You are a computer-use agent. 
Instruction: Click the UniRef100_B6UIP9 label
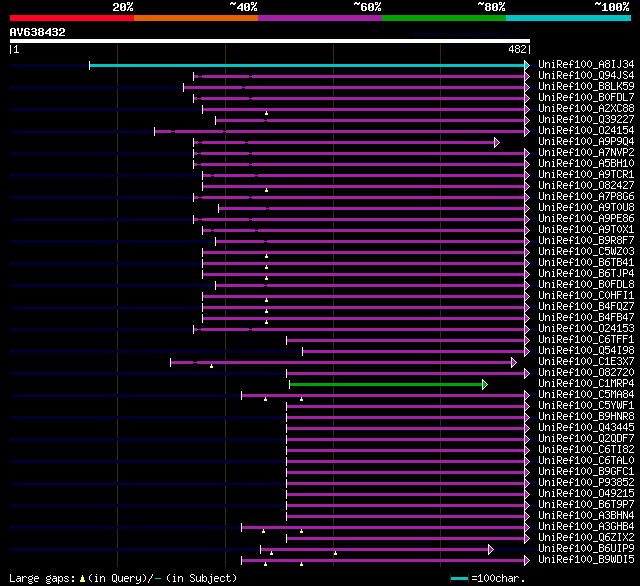pyautogui.click(x=586, y=549)
